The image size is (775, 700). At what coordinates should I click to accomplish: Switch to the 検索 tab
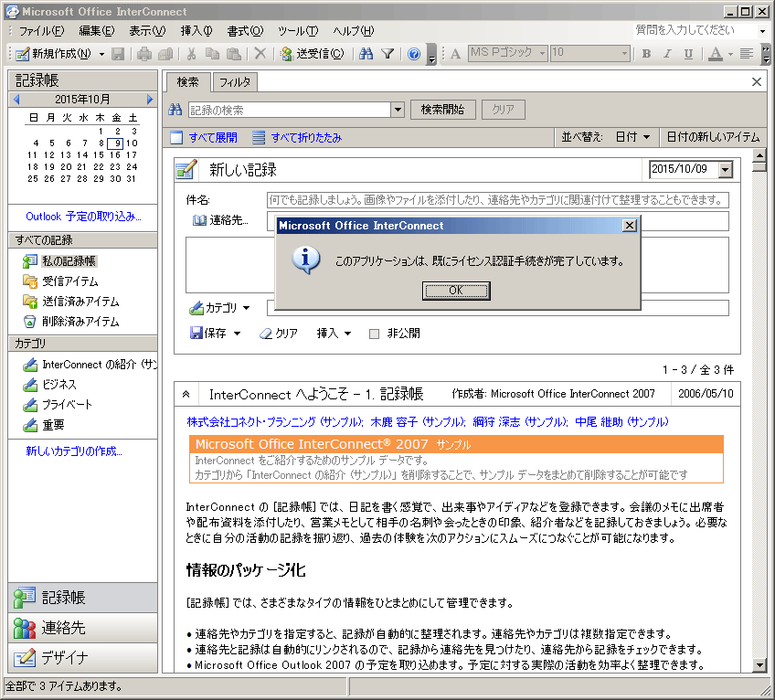pyautogui.click(x=188, y=82)
